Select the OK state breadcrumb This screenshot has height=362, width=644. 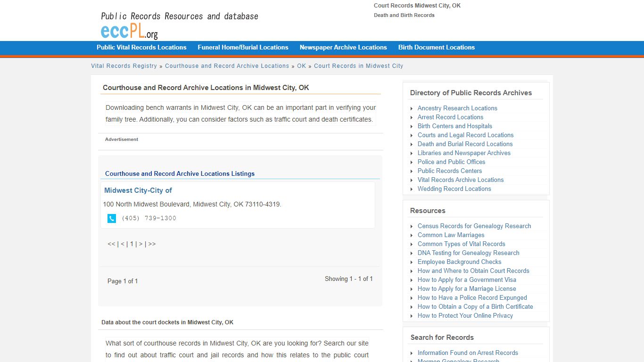pos(302,66)
